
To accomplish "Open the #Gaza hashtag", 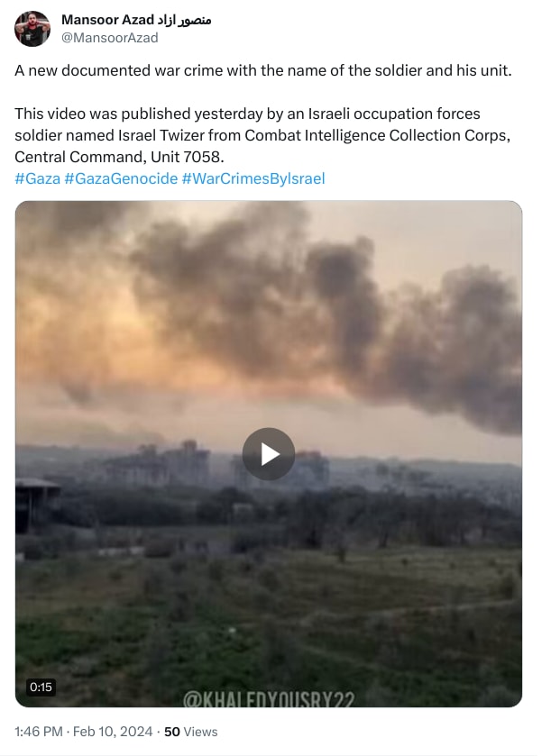I will pyautogui.click(x=38, y=178).
